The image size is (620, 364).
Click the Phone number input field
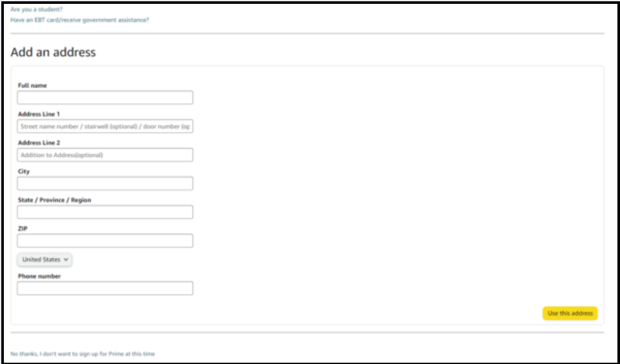(x=105, y=288)
